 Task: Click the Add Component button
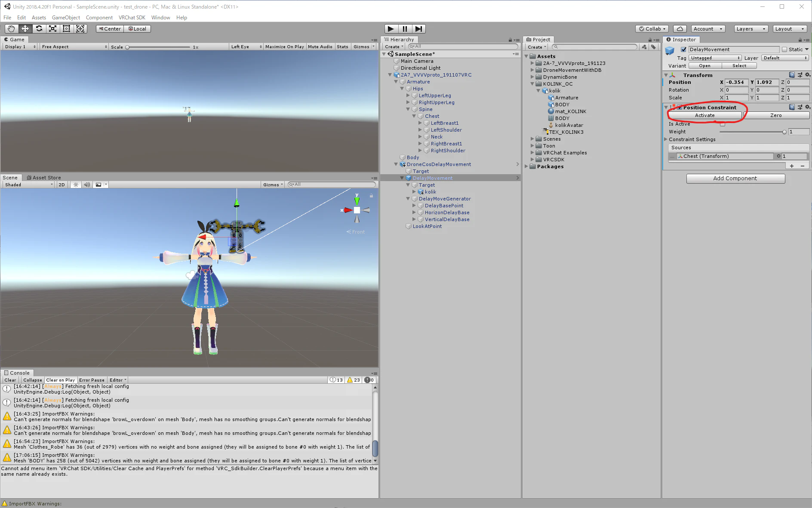point(735,179)
